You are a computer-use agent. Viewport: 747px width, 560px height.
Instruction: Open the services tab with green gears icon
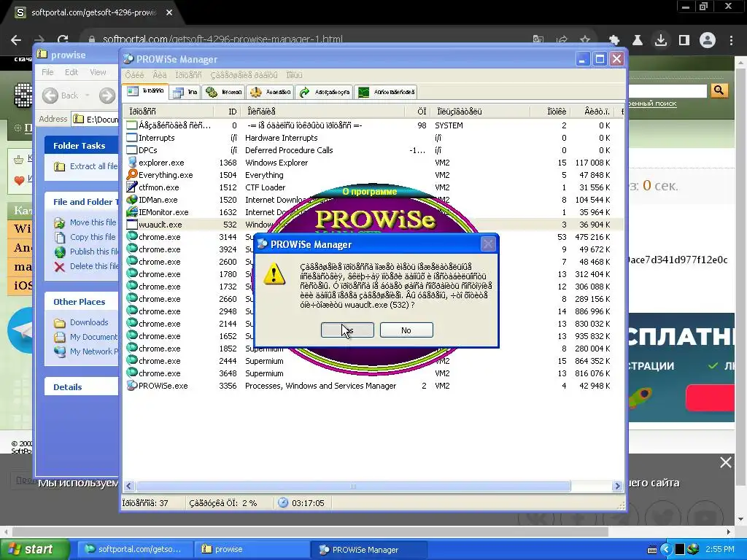point(224,92)
